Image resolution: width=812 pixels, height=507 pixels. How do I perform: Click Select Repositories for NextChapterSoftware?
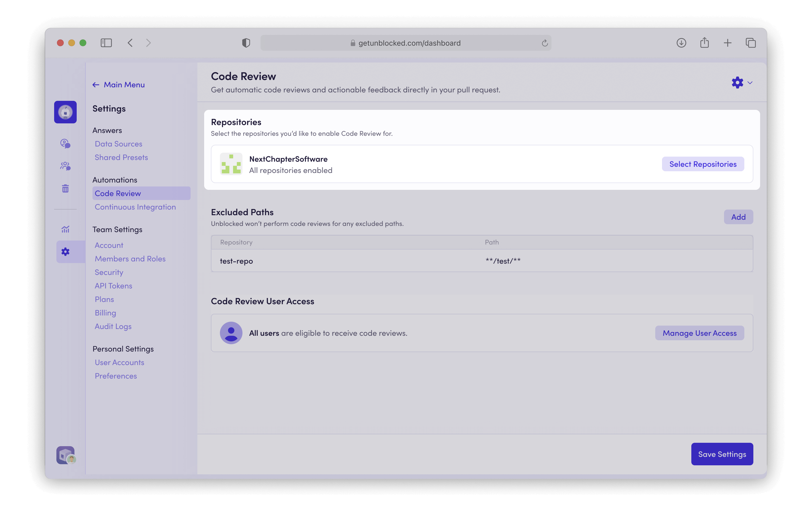pos(703,164)
